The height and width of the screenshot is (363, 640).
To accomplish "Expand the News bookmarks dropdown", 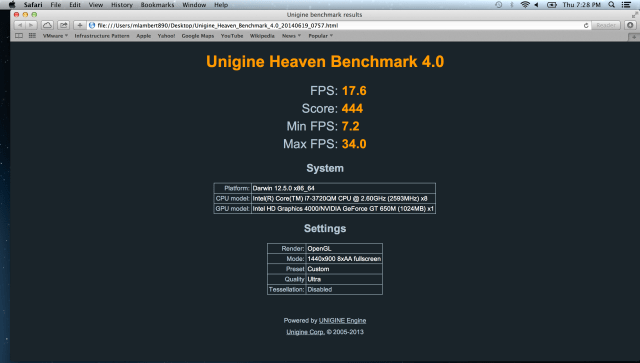I will 291,36.
